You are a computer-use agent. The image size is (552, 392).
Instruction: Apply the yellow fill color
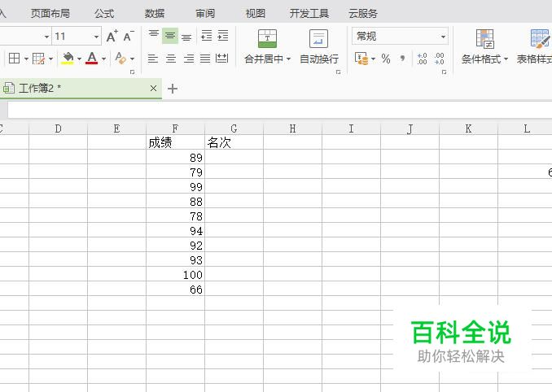[x=68, y=59]
